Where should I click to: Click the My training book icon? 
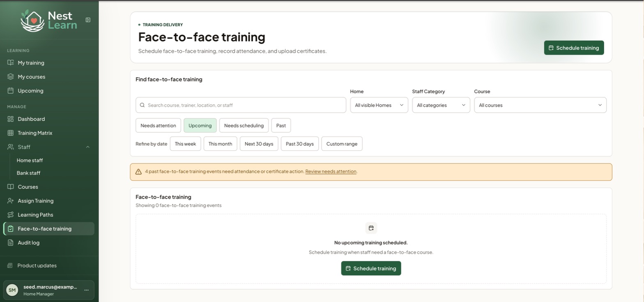pyautogui.click(x=11, y=63)
